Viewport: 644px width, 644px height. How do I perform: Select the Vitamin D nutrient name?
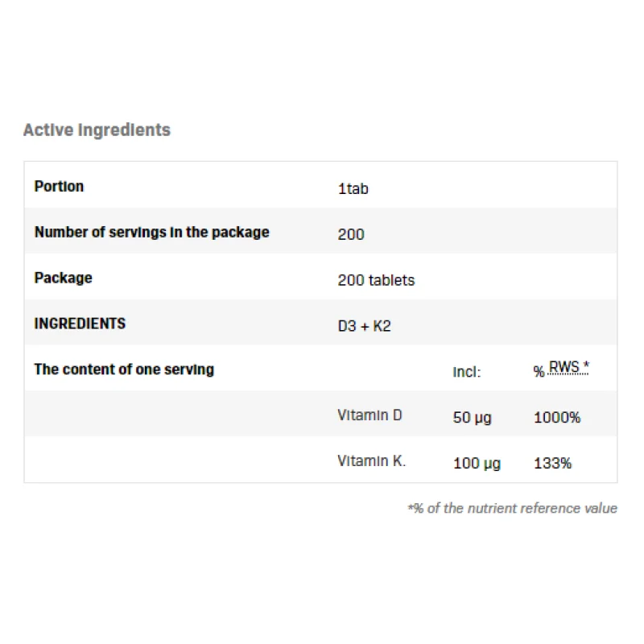click(x=369, y=415)
